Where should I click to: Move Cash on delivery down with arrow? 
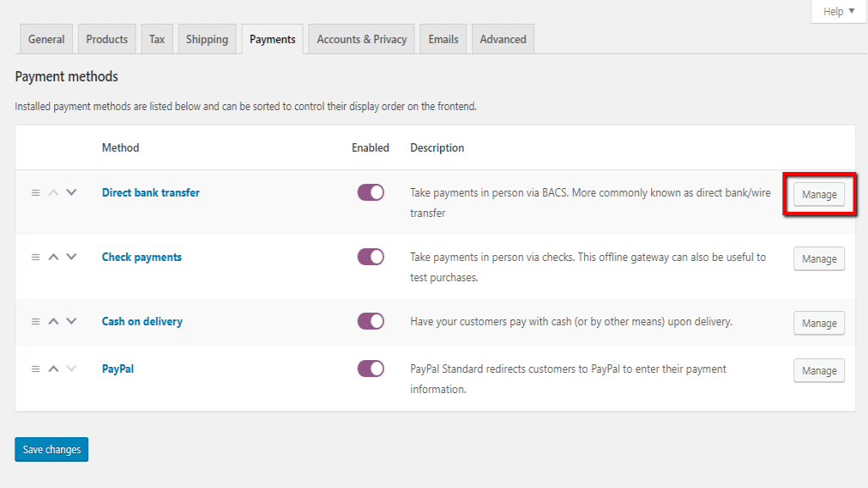[71, 322]
